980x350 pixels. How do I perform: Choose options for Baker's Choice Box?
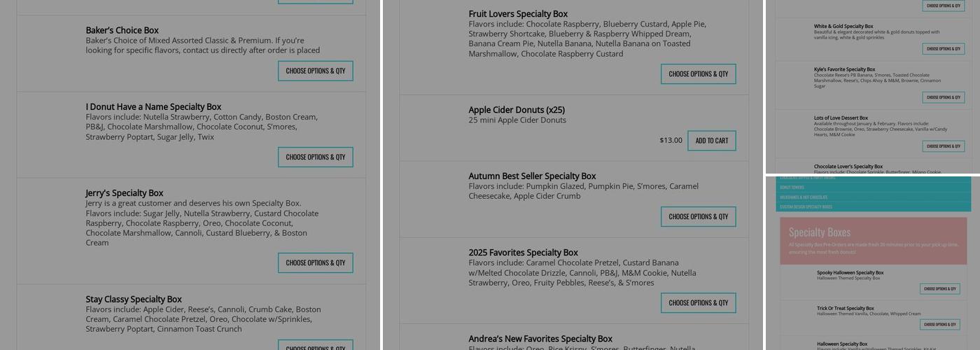coord(315,71)
